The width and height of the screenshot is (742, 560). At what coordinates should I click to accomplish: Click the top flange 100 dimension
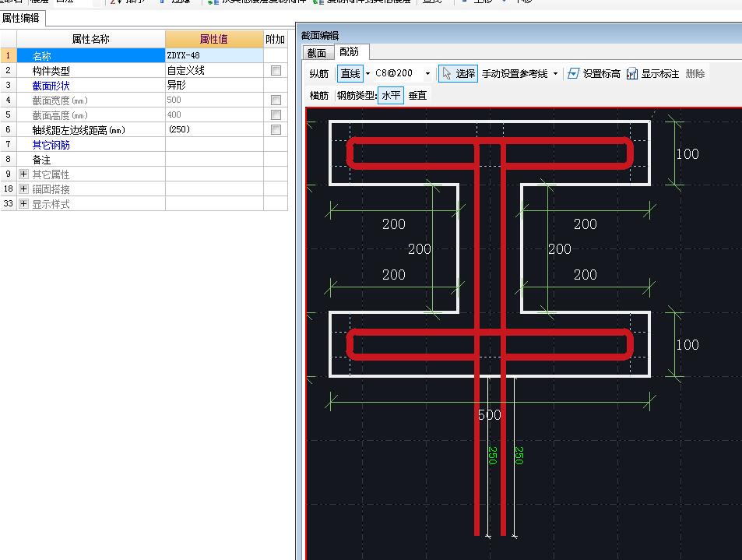coord(687,154)
